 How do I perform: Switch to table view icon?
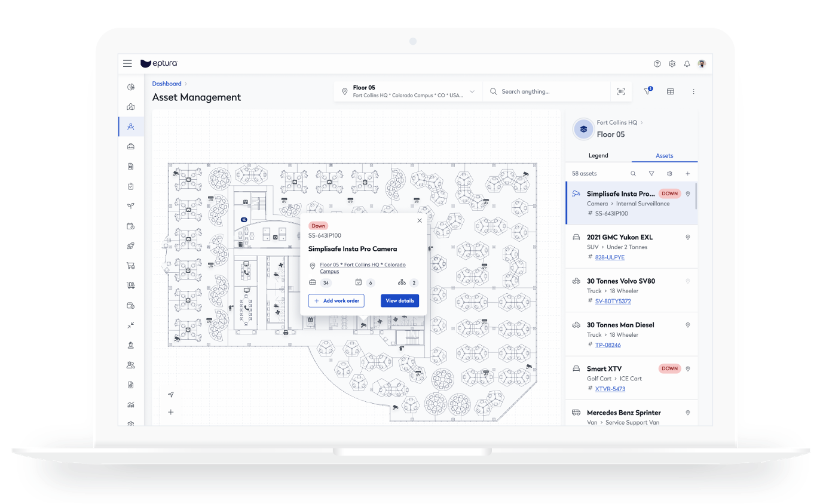pos(671,91)
